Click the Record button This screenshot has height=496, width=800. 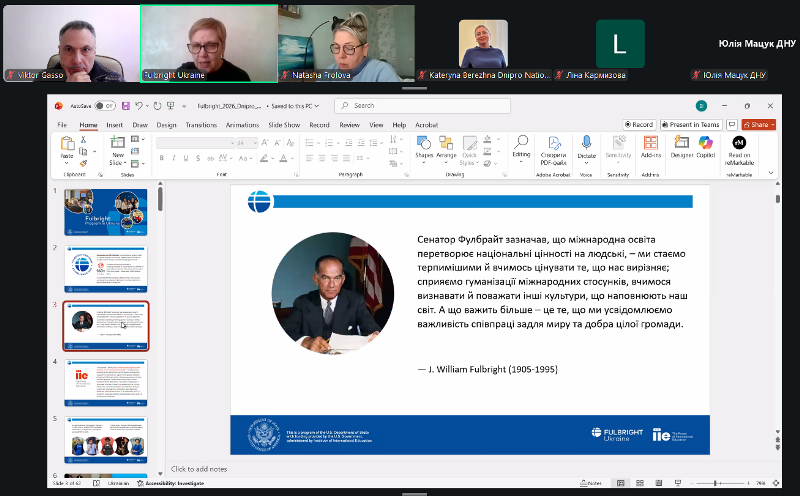pos(638,125)
